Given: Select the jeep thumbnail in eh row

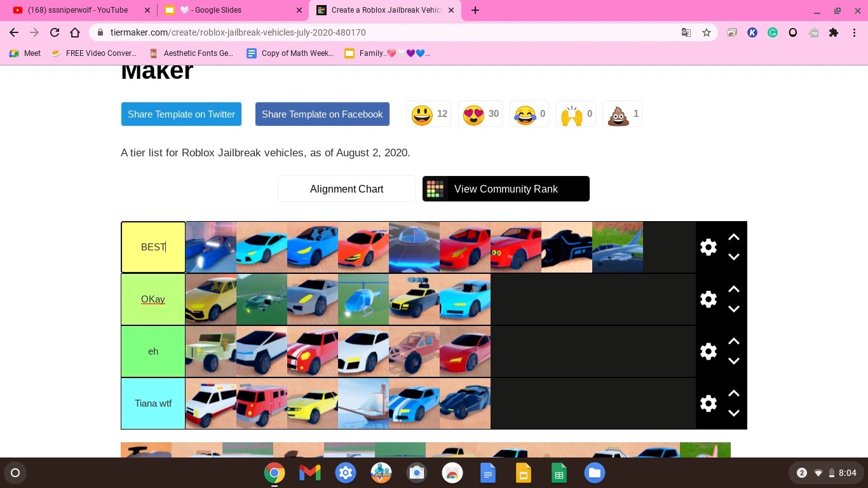Looking at the screenshot, I should (x=211, y=351).
